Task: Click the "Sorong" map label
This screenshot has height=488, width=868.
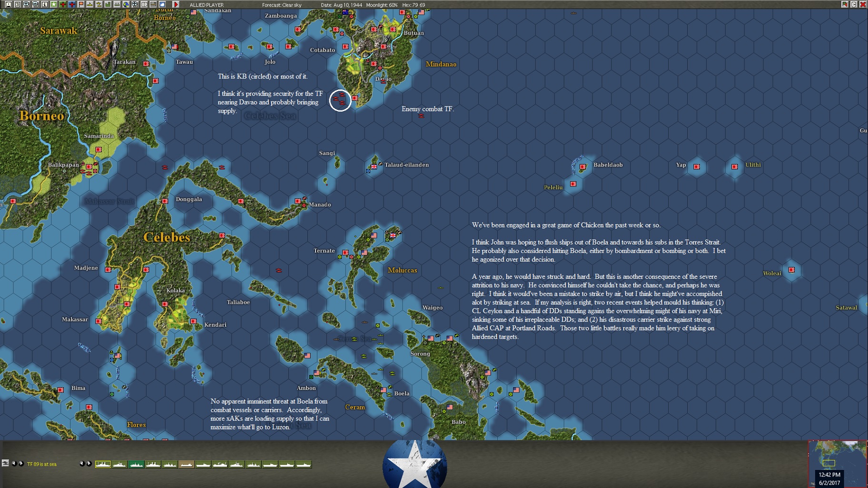Action: pyautogui.click(x=420, y=354)
